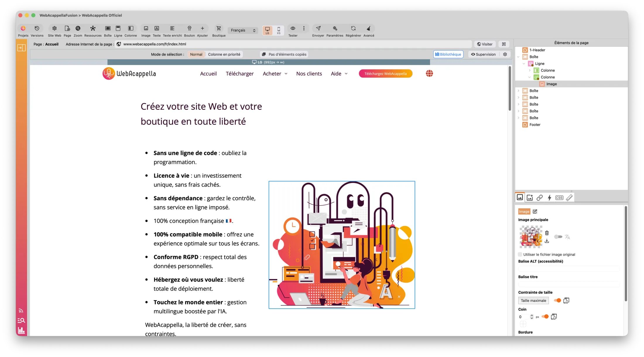The height and width of the screenshot is (357, 644).
Task: Open the Français language dropdown
Action: click(x=243, y=30)
